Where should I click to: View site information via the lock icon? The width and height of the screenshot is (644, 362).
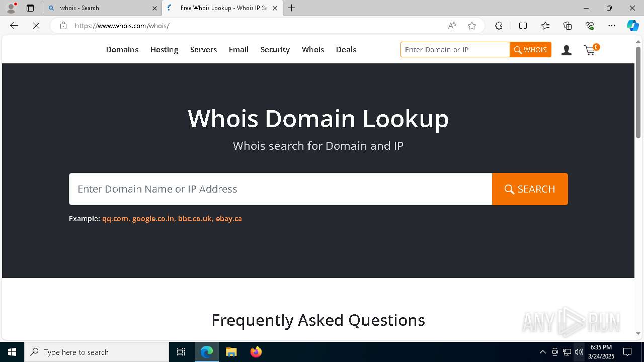[x=63, y=26]
